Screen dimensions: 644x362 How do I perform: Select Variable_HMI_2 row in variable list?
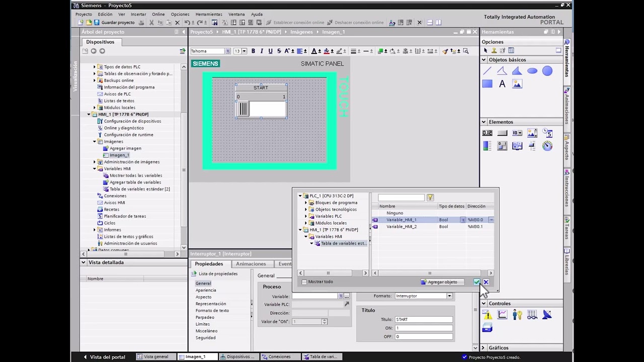pyautogui.click(x=432, y=227)
